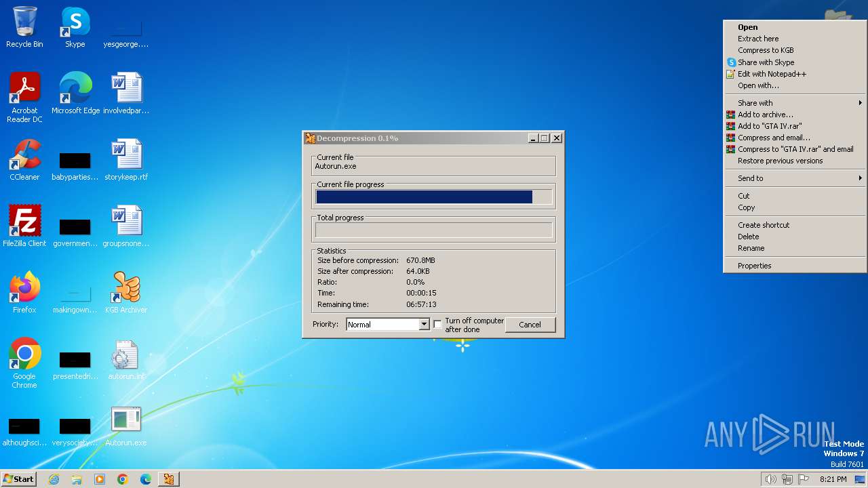Expand the Share with submenu
Image resolution: width=868 pixels, height=488 pixels.
[795, 103]
